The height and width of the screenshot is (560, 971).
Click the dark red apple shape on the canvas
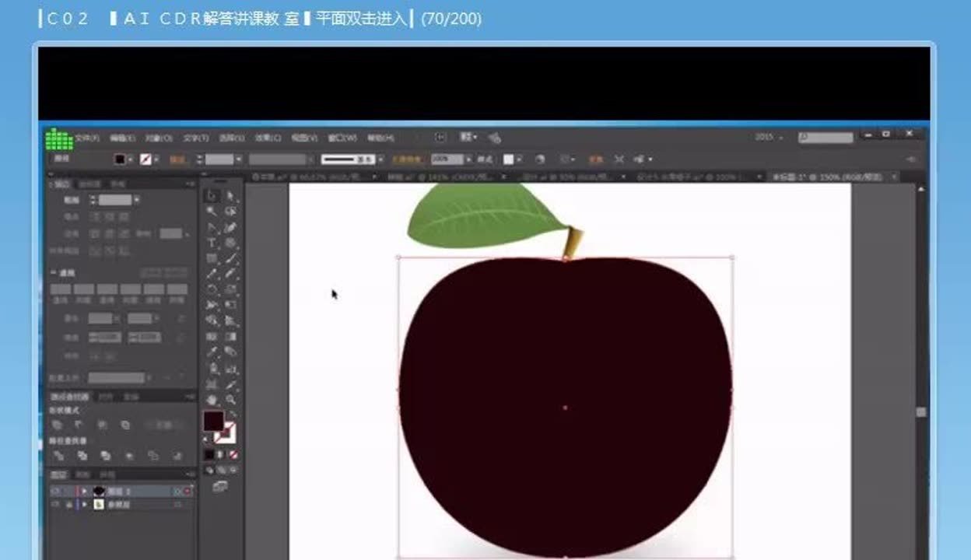coord(566,407)
